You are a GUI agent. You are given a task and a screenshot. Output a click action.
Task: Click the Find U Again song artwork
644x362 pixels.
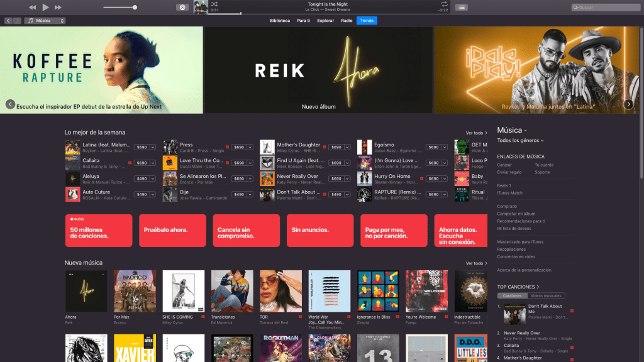point(267,163)
